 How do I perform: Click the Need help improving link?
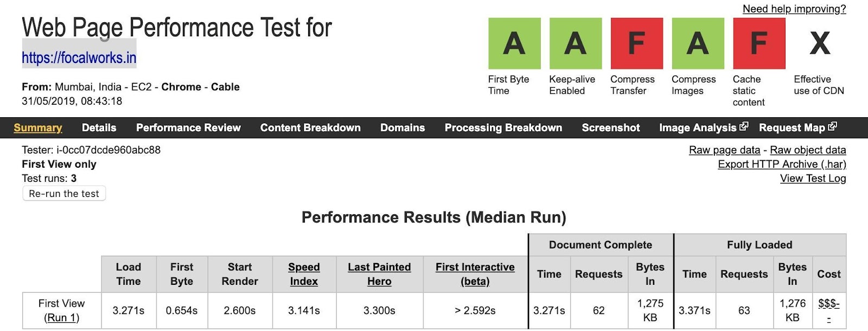point(794,9)
